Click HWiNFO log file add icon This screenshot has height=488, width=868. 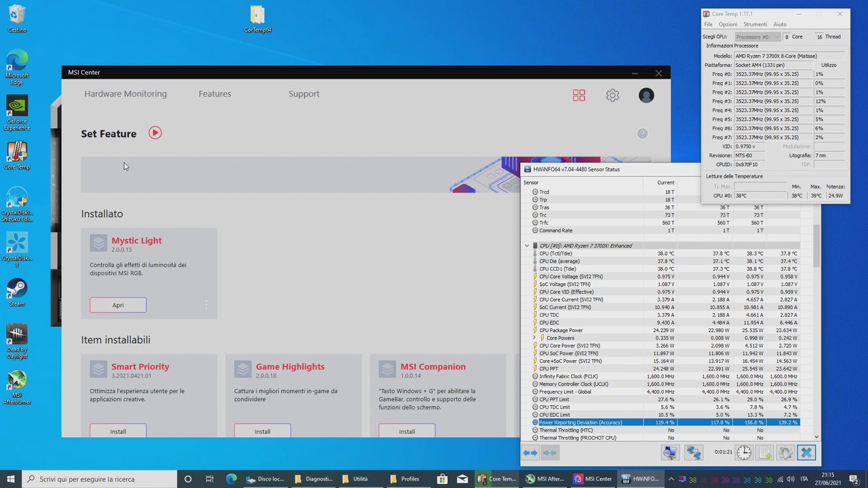(764, 452)
